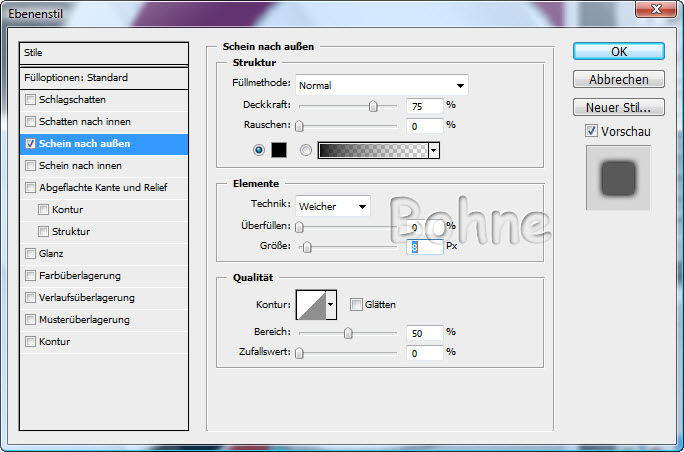Uncheck the Vorschau preview checkbox

591,130
